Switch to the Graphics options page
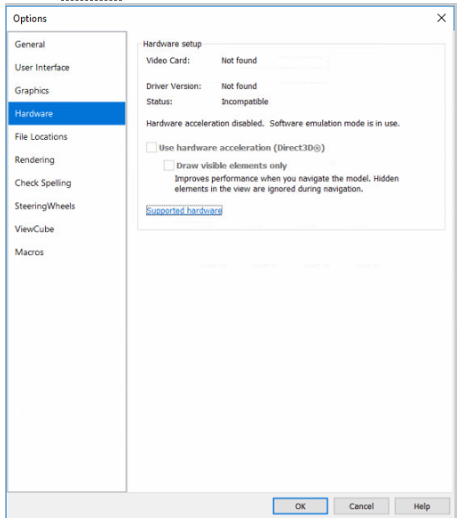The width and height of the screenshot is (463, 524). (67, 91)
